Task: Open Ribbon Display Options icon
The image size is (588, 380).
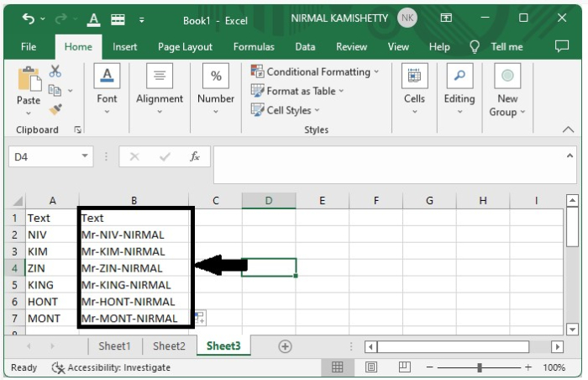Action: [446, 18]
